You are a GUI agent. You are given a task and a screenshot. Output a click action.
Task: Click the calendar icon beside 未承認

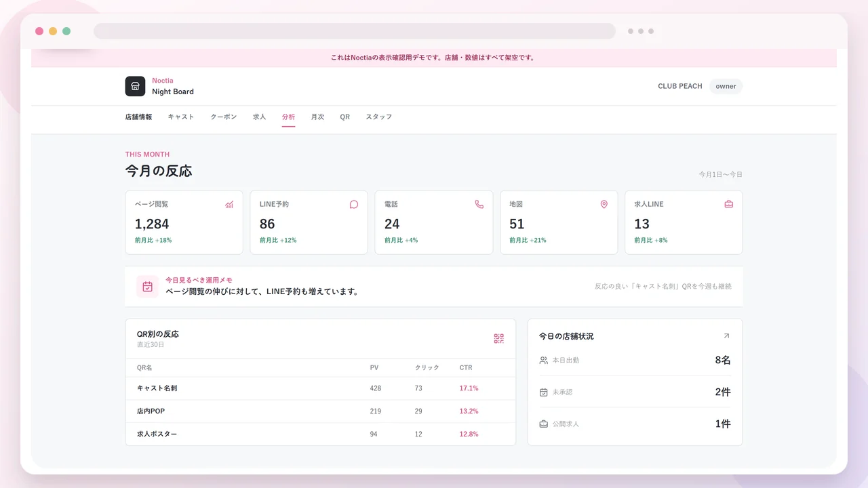click(x=544, y=392)
